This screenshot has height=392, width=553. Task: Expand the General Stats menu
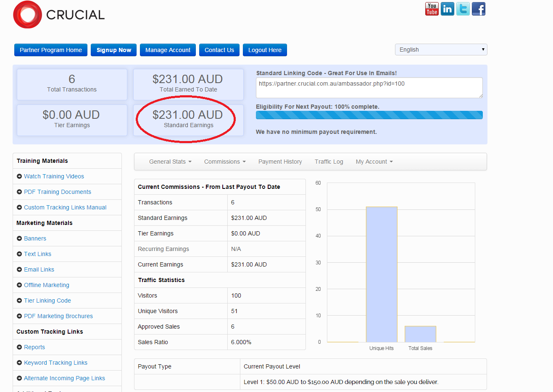click(170, 162)
